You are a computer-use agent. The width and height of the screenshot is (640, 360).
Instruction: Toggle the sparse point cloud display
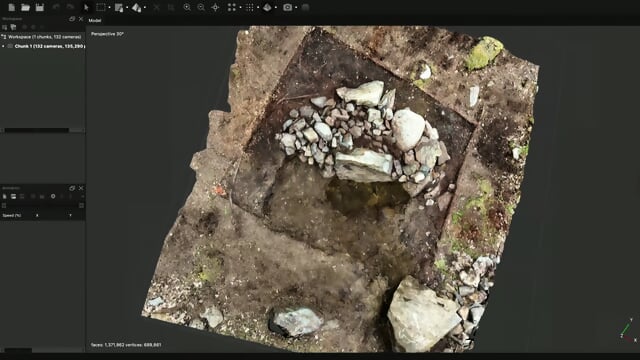point(231,7)
